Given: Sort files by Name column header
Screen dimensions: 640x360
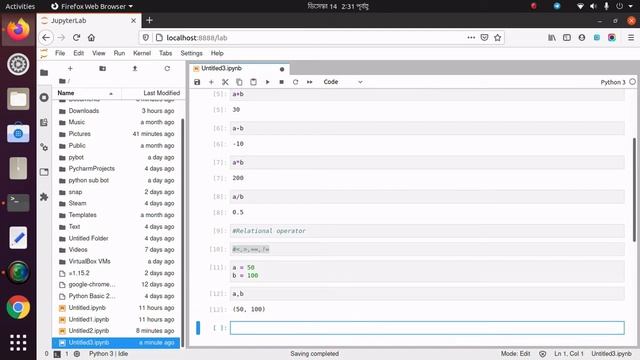Looking at the screenshot, I should 86,93.
